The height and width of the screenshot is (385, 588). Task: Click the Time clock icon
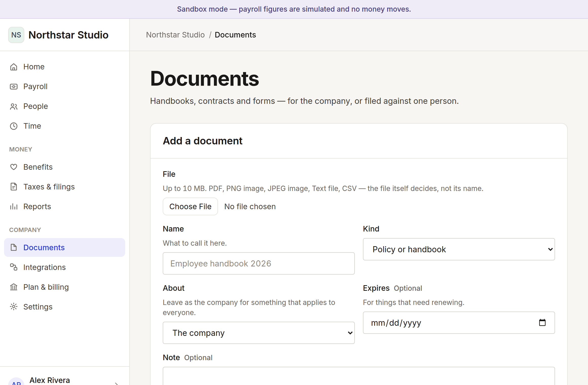(x=14, y=126)
